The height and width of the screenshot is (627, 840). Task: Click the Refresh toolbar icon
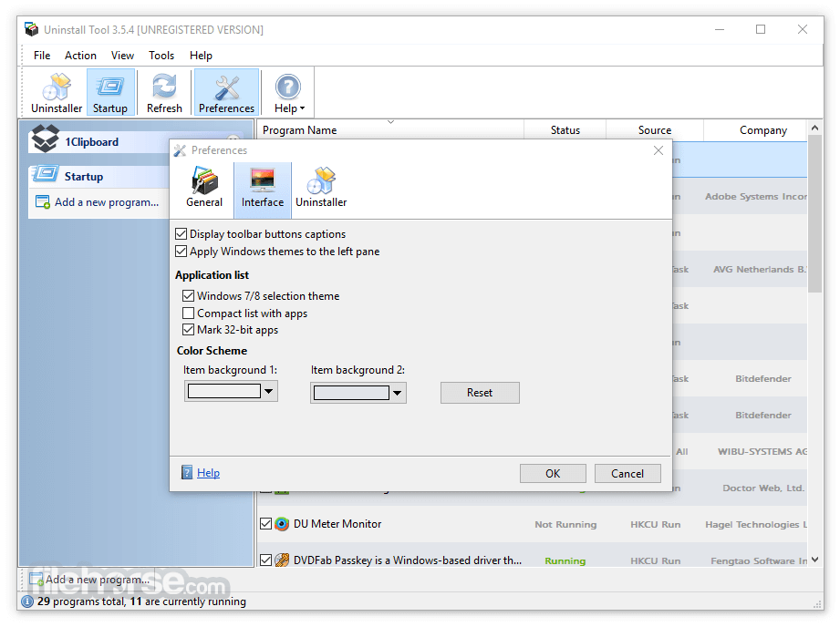164,91
